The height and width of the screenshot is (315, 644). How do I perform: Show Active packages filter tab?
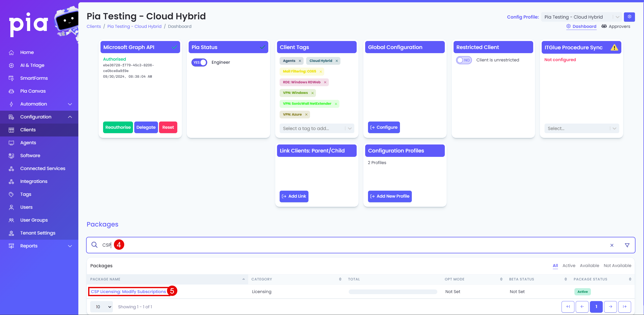(x=569, y=265)
